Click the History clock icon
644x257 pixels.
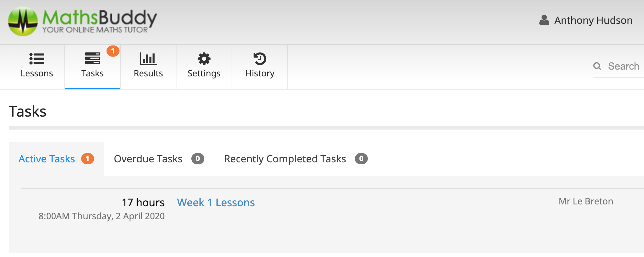pos(260,58)
